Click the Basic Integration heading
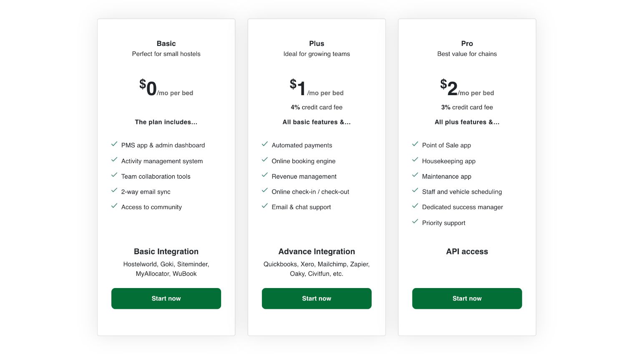 point(166,251)
